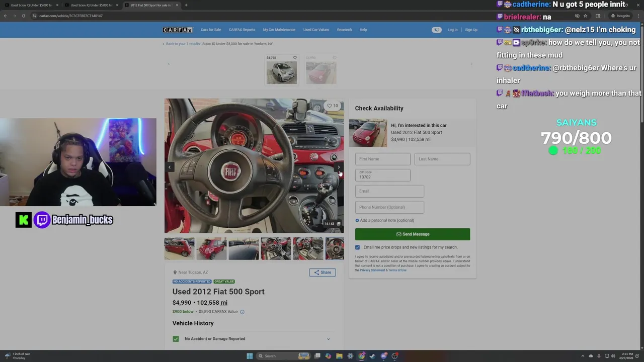Viewport: 644px width, 362px height.
Task: Open Copilot icon in taskbar
Action: pyautogui.click(x=328, y=356)
